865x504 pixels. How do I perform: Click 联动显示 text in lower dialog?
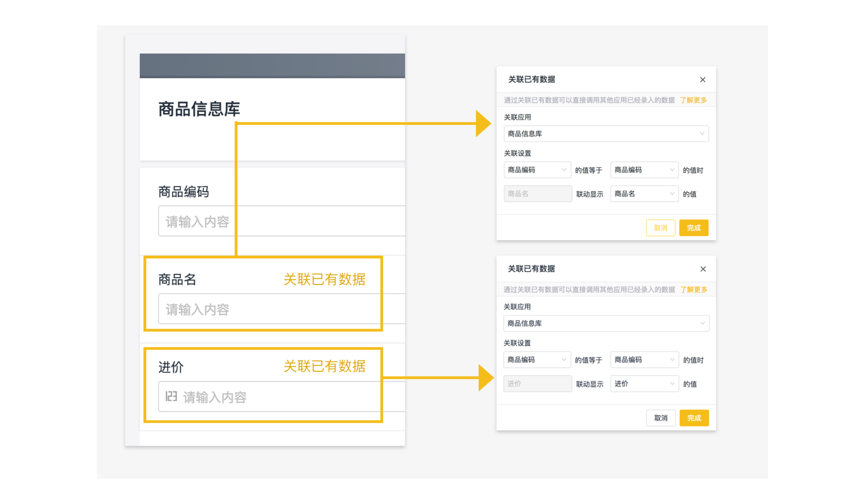pos(589,384)
